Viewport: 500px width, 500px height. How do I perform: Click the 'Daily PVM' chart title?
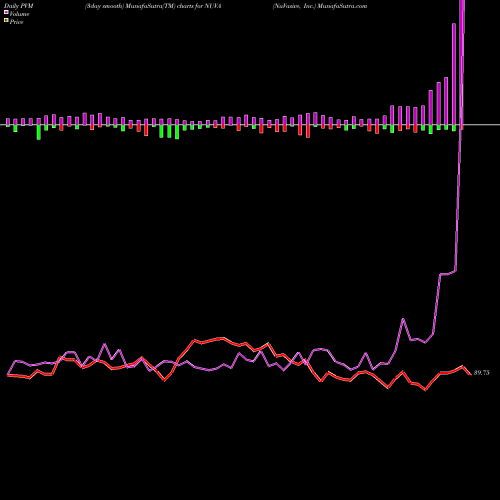coord(19,6)
